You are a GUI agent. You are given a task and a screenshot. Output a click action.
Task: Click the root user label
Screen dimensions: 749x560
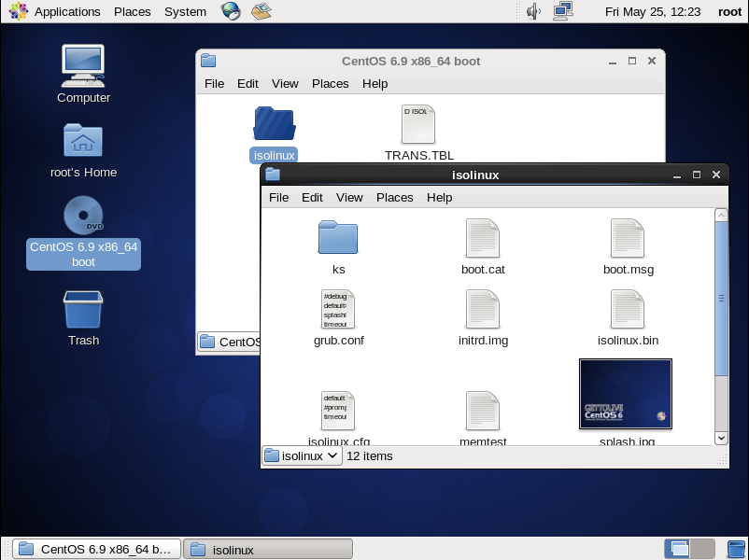tap(729, 11)
